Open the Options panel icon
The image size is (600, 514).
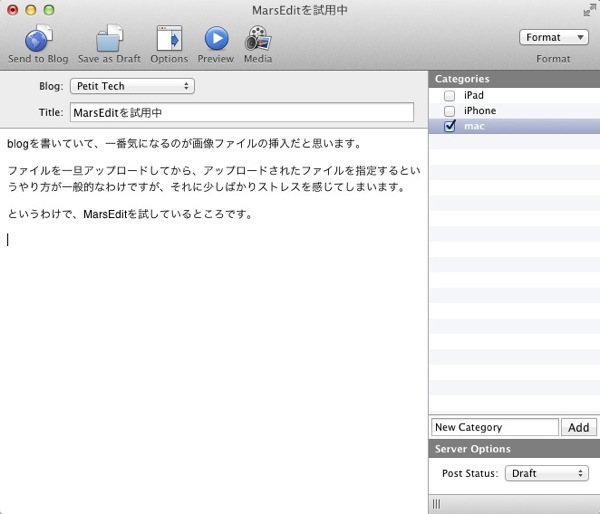click(169, 38)
